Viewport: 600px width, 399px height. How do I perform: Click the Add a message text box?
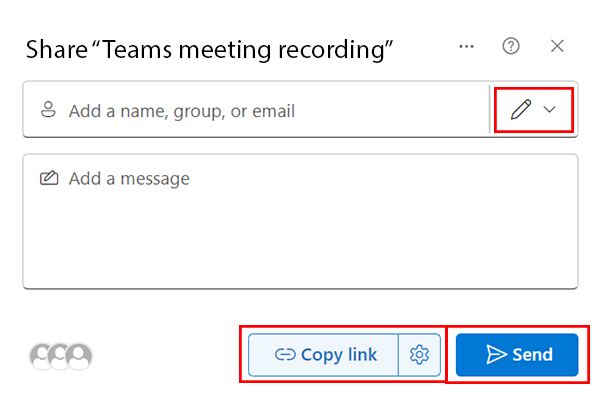coord(300,222)
